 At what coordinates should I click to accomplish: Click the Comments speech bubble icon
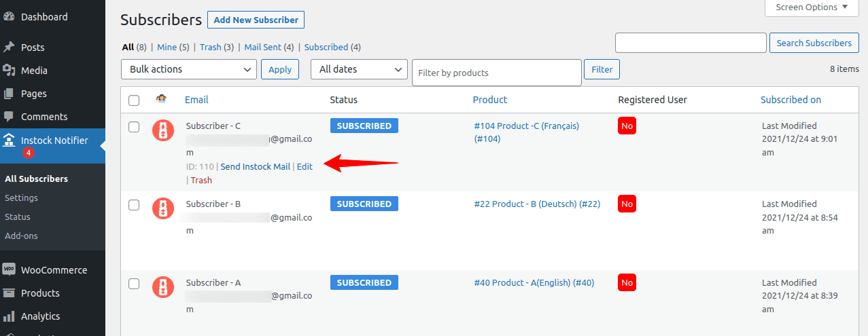pos(10,117)
